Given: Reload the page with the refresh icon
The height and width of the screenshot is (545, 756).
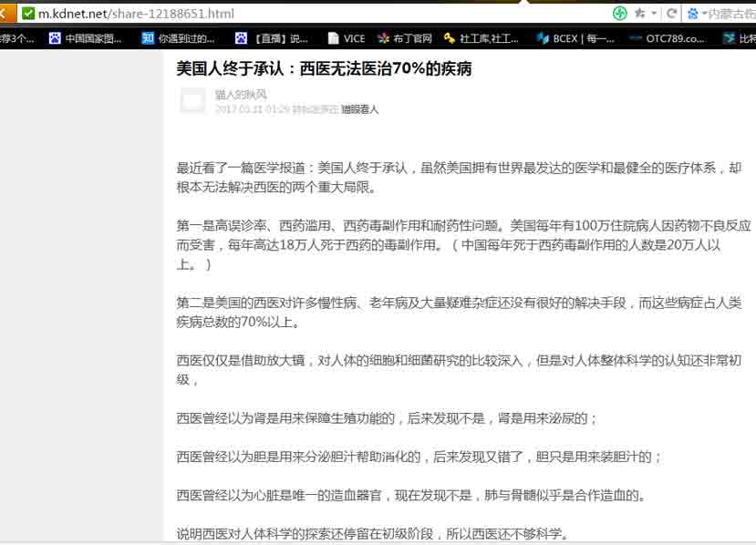Looking at the screenshot, I should click(673, 14).
